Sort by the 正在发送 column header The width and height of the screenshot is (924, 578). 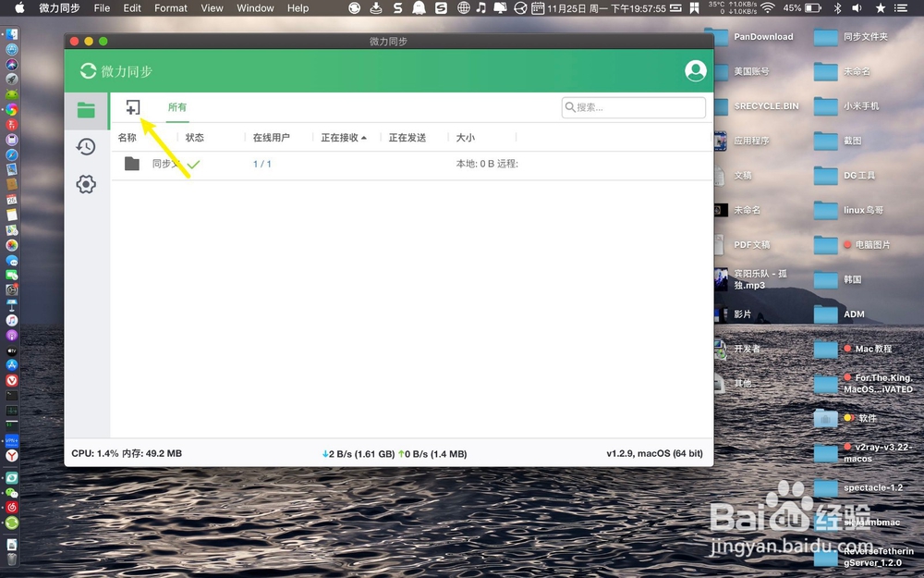pyautogui.click(x=407, y=138)
